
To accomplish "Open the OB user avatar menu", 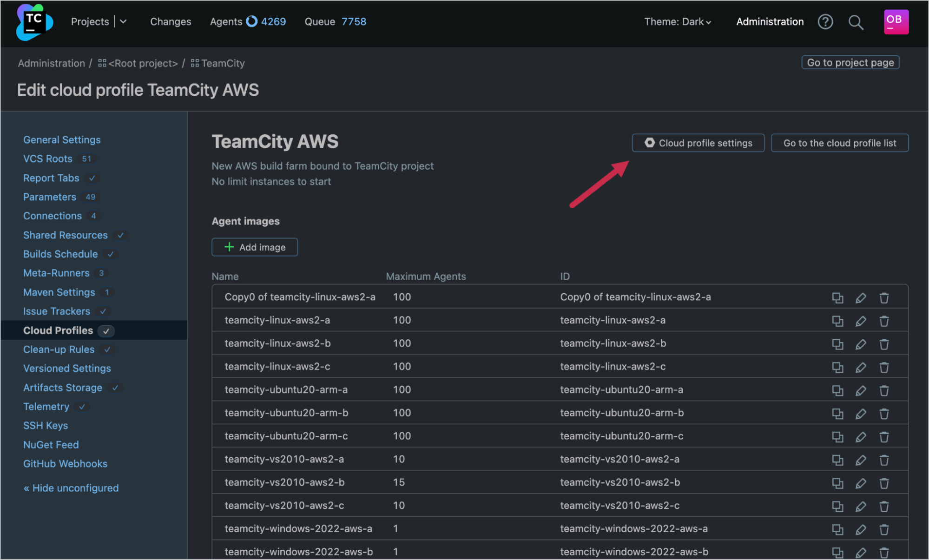I will [896, 22].
